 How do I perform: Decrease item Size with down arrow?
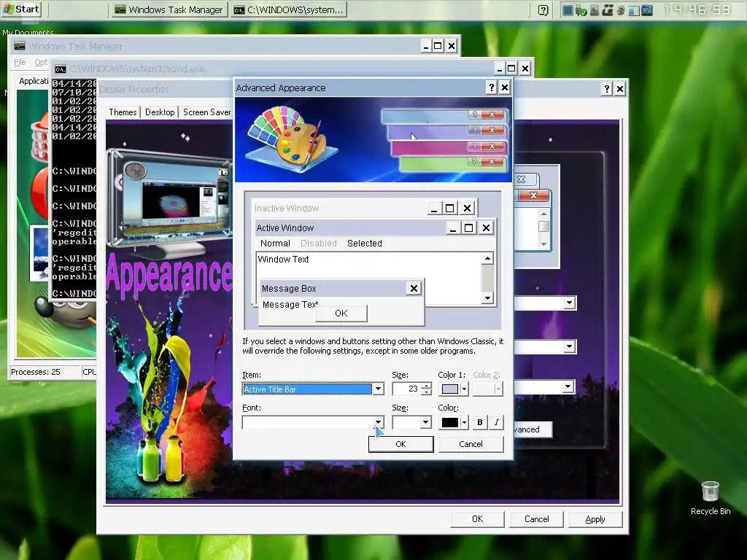tap(426, 392)
